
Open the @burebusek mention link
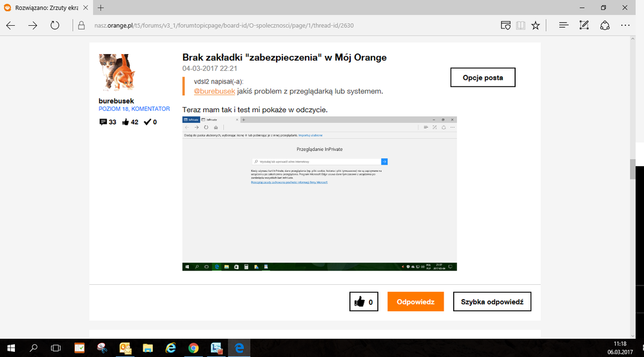coord(214,91)
